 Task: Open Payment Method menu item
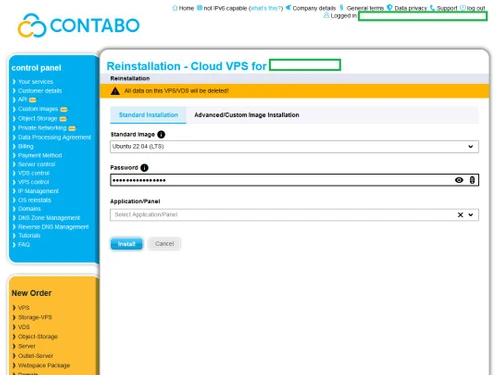pyautogui.click(x=40, y=155)
